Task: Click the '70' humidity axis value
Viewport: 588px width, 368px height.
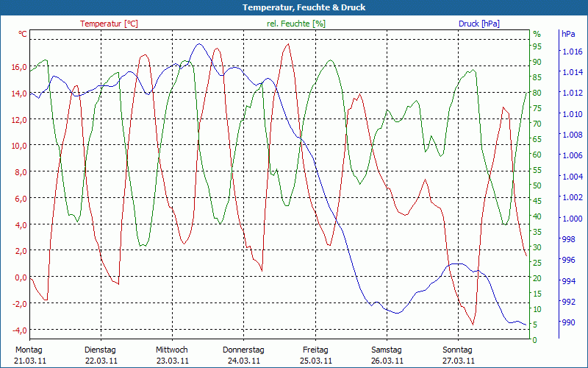Action: point(537,124)
